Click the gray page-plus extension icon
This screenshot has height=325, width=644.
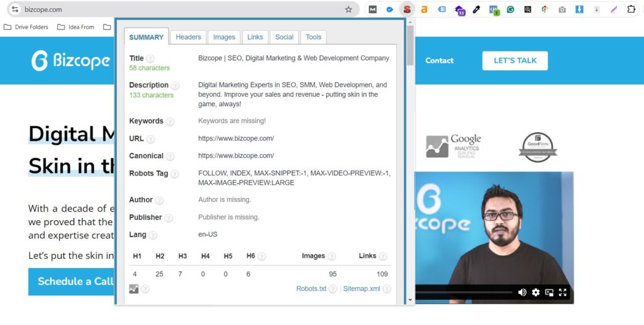[x=597, y=9]
